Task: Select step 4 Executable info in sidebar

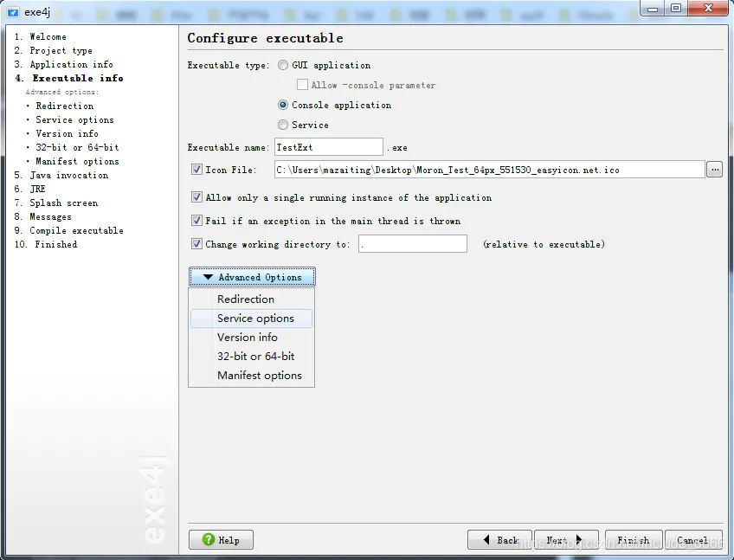Action: click(x=69, y=78)
